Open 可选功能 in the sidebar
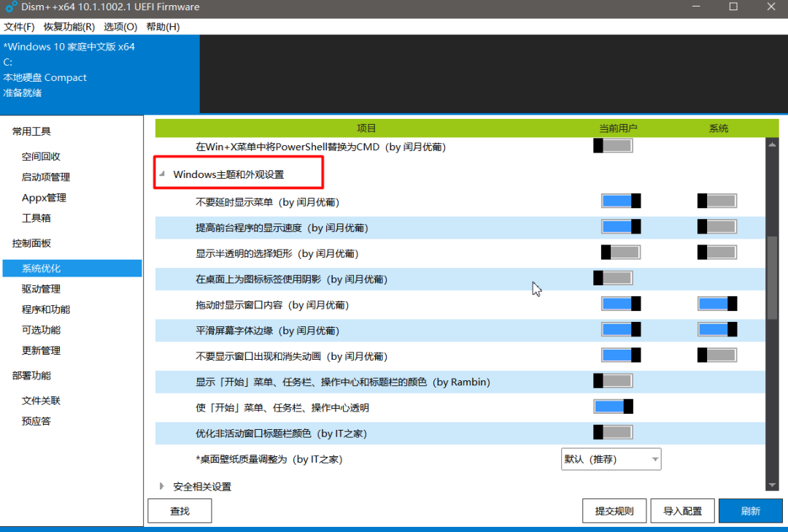 click(x=41, y=330)
